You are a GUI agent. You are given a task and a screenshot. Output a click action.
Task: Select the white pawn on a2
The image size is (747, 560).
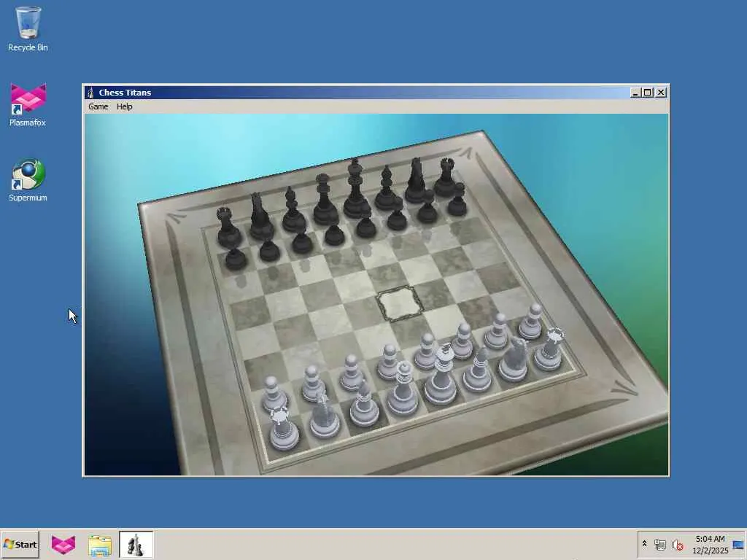(x=274, y=394)
